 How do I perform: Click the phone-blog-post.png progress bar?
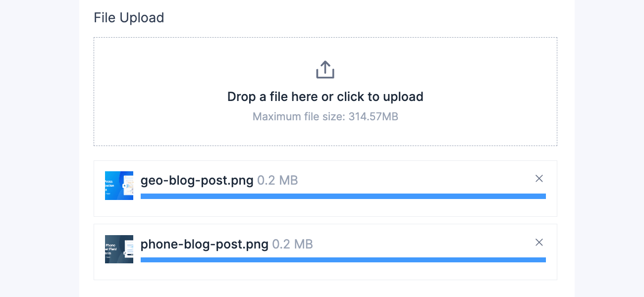tap(343, 259)
